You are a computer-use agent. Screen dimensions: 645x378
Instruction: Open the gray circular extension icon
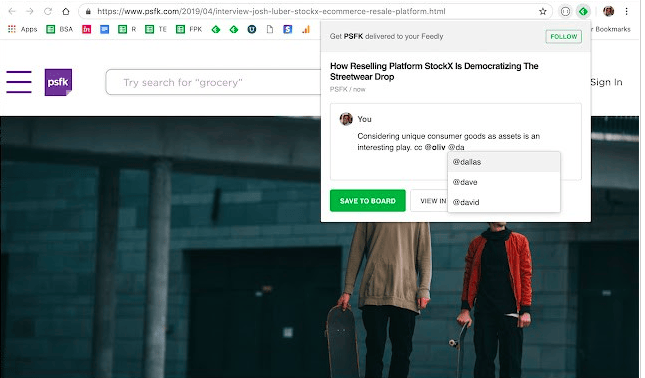point(566,12)
